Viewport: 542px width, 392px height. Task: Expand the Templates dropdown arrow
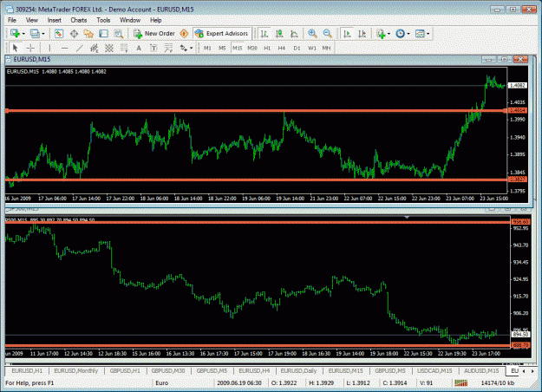[x=428, y=34]
